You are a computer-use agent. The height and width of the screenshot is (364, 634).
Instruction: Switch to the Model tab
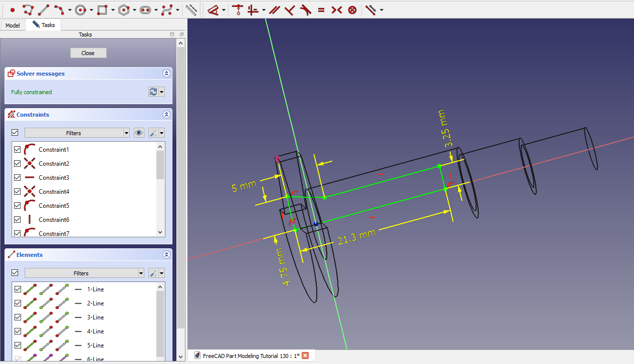[x=13, y=25]
